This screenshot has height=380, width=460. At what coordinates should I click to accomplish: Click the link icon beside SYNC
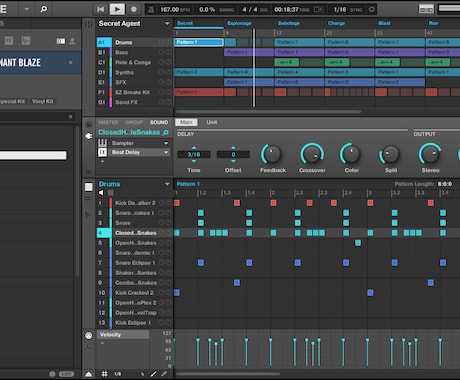click(371, 9)
